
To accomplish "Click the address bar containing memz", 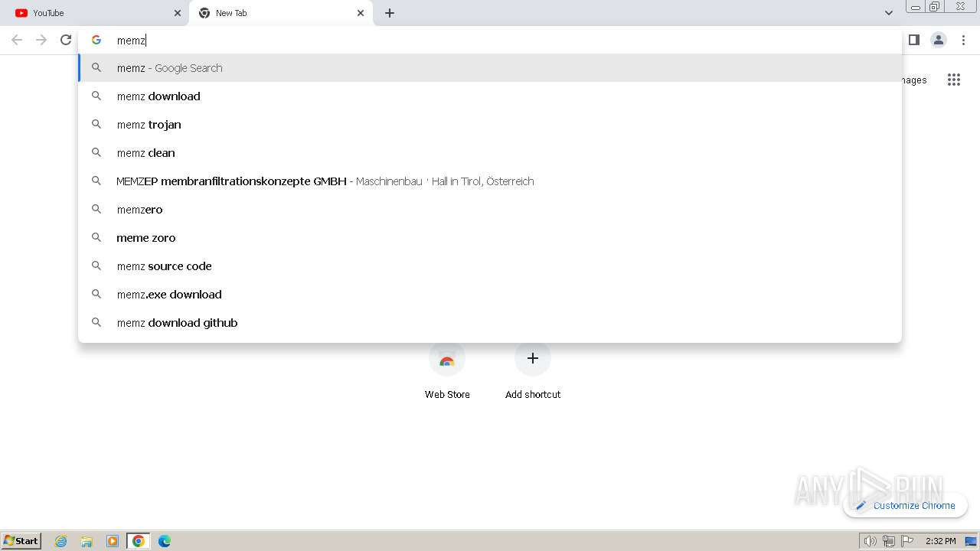I will point(490,41).
